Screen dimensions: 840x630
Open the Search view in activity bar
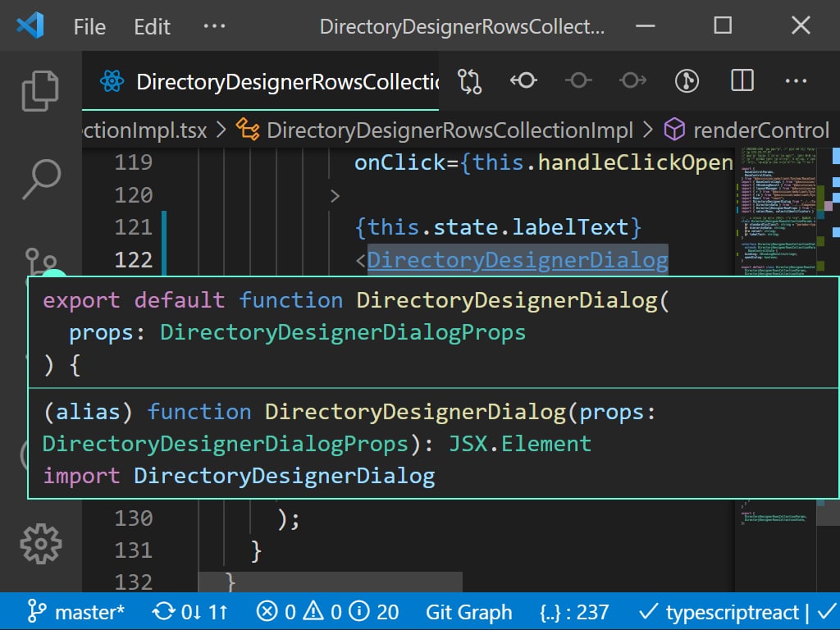click(x=40, y=178)
